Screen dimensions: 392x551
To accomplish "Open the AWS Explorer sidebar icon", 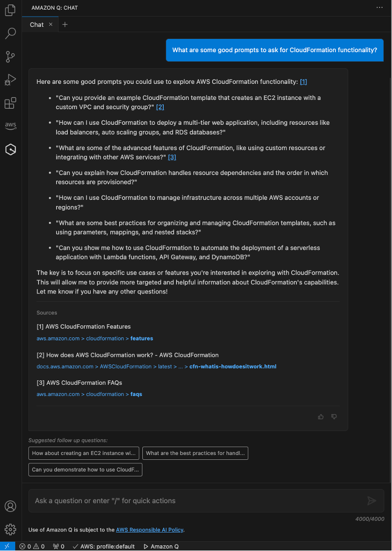I will (x=10, y=125).
